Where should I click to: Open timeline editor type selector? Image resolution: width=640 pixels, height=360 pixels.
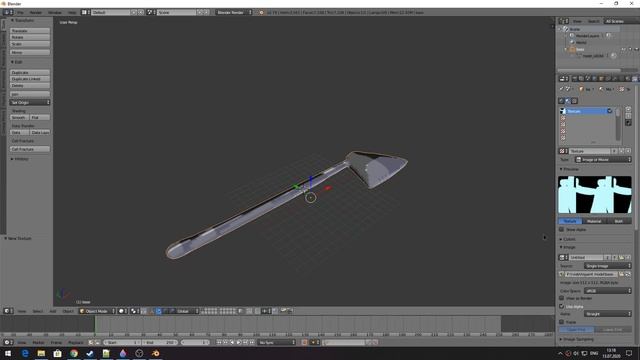point(8,342)
